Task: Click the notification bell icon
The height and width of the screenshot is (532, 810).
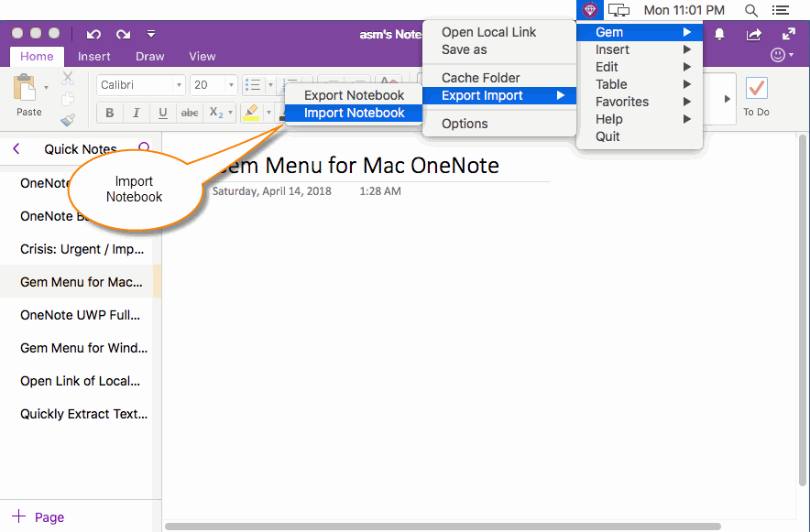Action: pos(718,33)
